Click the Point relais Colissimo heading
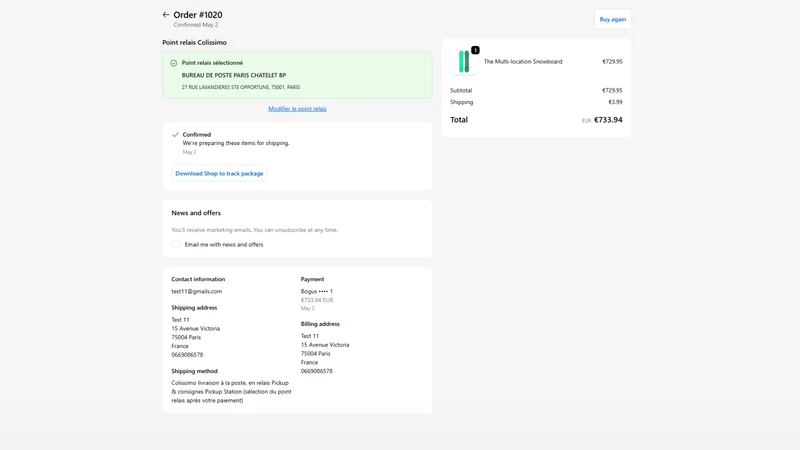 pyautogui.click(x=194, y=42)
